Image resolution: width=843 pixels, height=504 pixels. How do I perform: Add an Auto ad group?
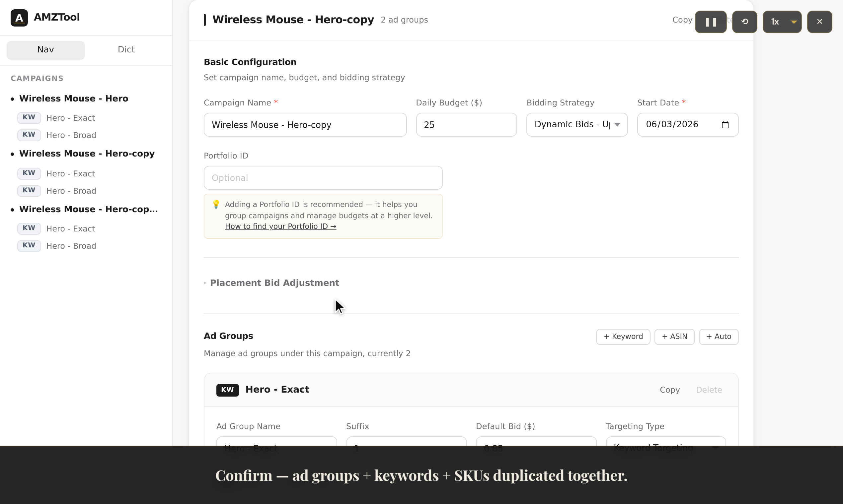tap(719, 337)
